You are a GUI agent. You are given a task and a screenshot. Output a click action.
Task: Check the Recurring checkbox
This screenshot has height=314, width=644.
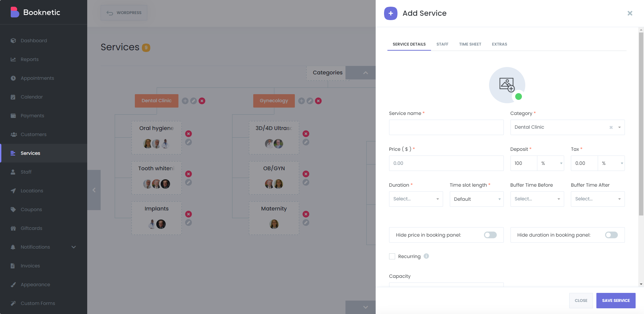[x=392, y=256]
